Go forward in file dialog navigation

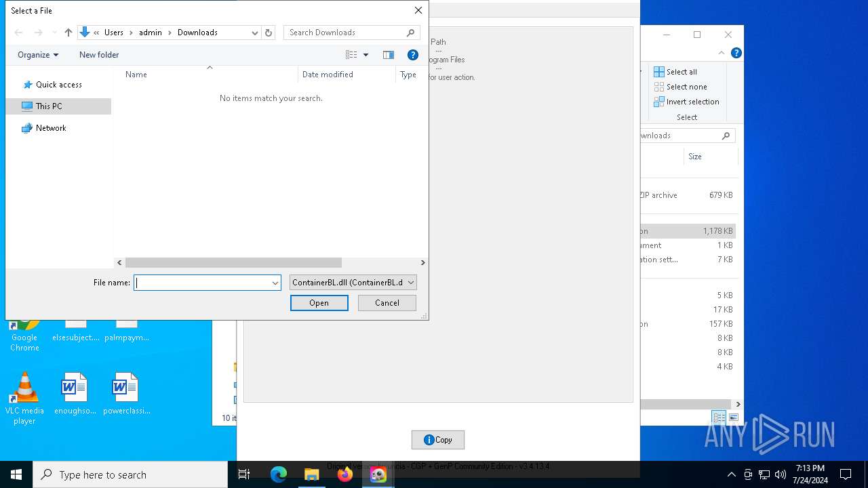point(39,33)
